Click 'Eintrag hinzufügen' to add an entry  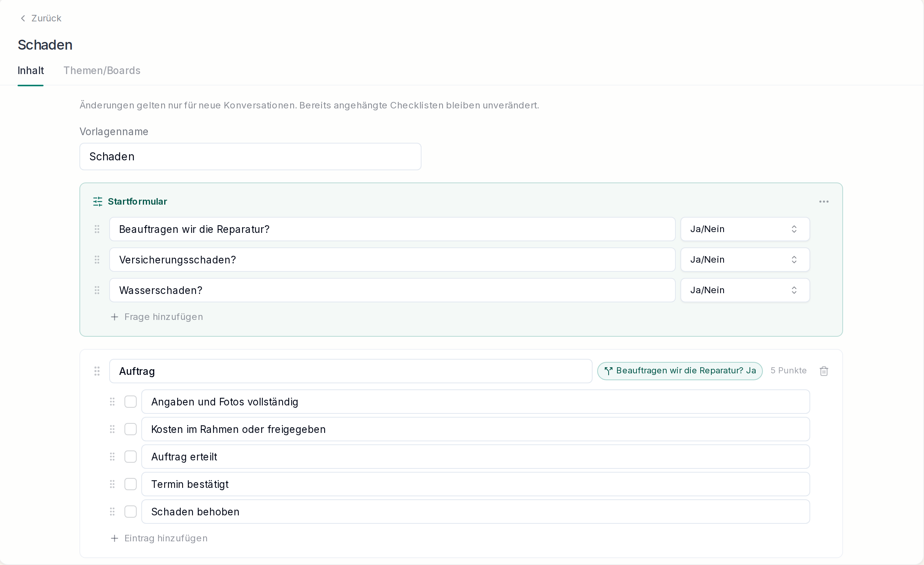pos(166,538)
